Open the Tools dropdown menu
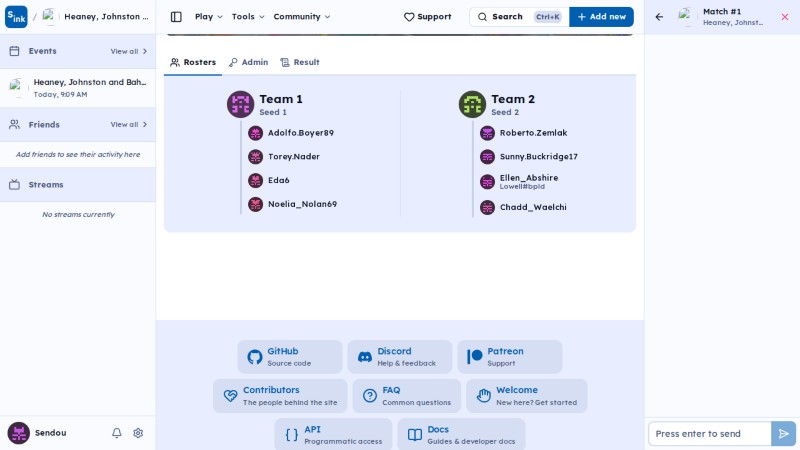The width and height of the screenshot is (800, 450). [x=248, y=17]
